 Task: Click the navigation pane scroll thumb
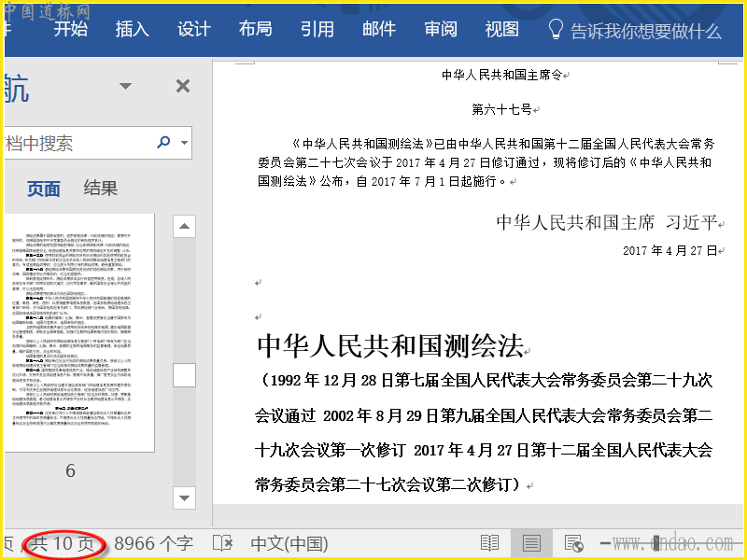click(184, 375)
